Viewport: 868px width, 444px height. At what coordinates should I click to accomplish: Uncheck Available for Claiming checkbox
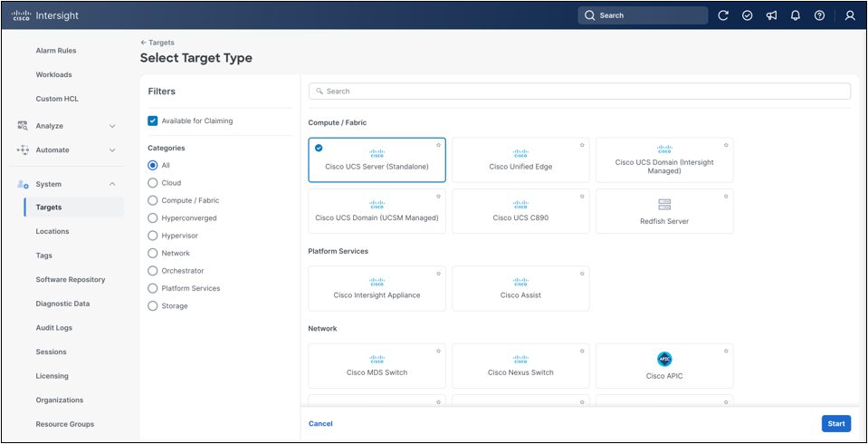153,121
